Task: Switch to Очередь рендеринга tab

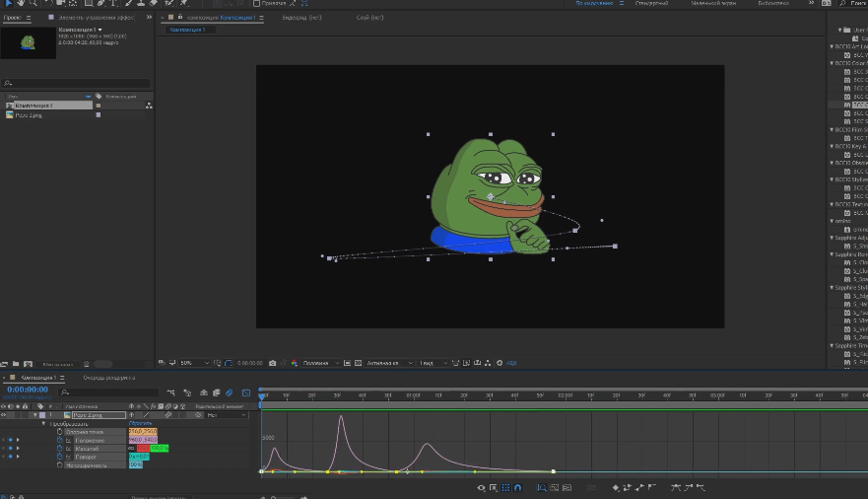Action: coord(109,378)
